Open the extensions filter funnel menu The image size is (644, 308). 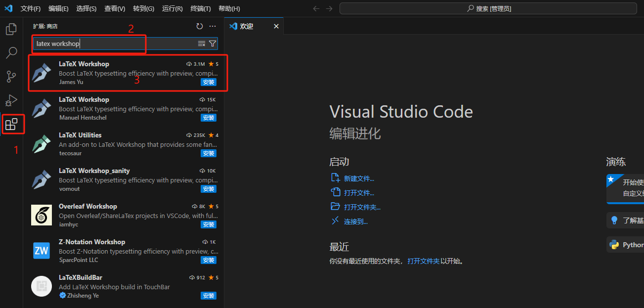[212, 44]
